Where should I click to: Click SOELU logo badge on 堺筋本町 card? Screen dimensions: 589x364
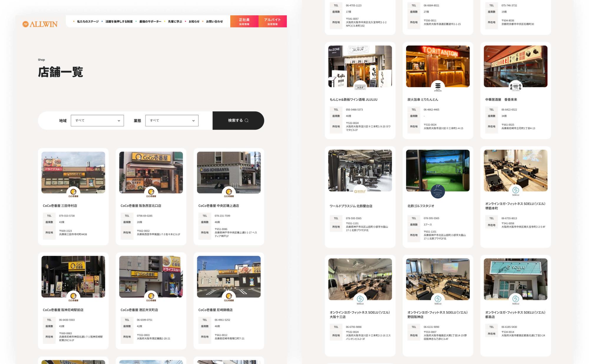pos(515,190)
